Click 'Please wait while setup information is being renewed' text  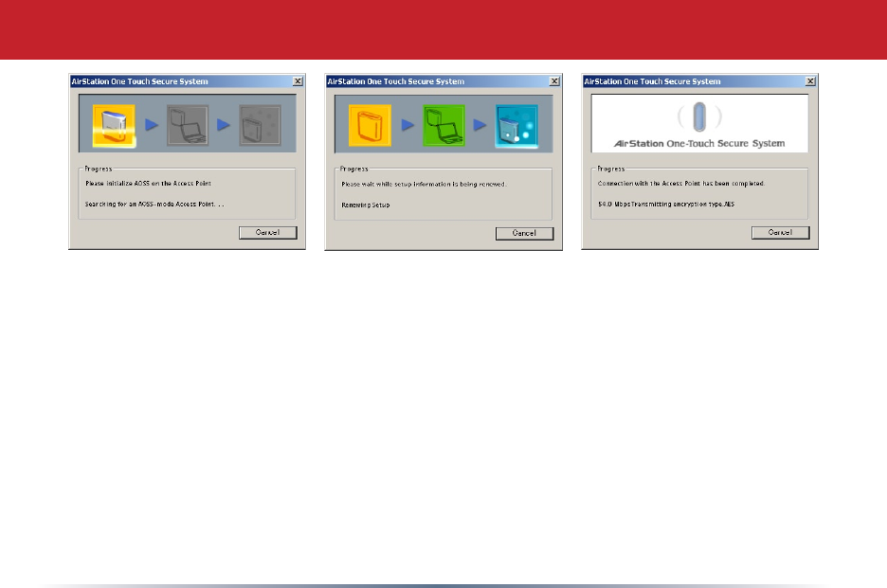click(424, 185)
